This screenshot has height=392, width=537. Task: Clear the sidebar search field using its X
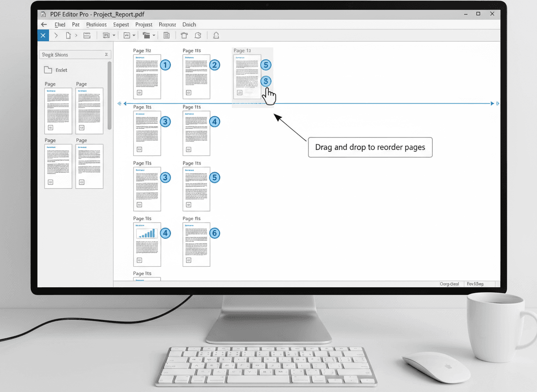point(107,54)
